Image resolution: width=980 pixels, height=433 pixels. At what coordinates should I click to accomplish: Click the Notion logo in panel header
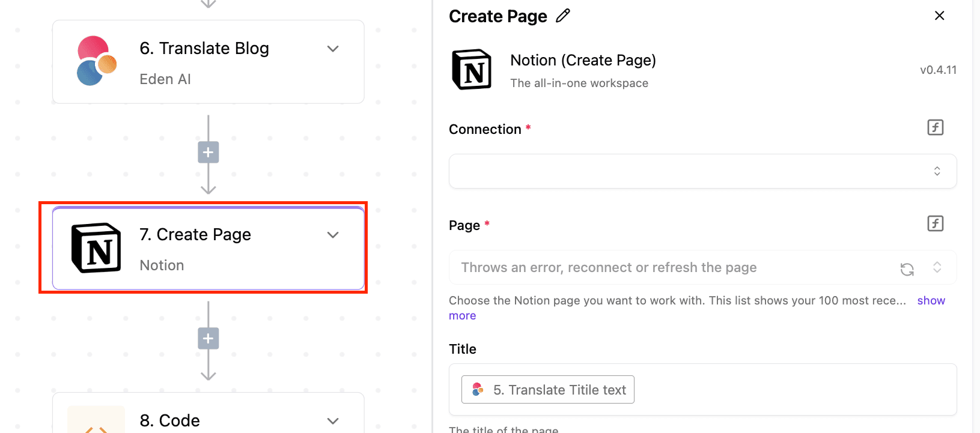click(472, 70)
